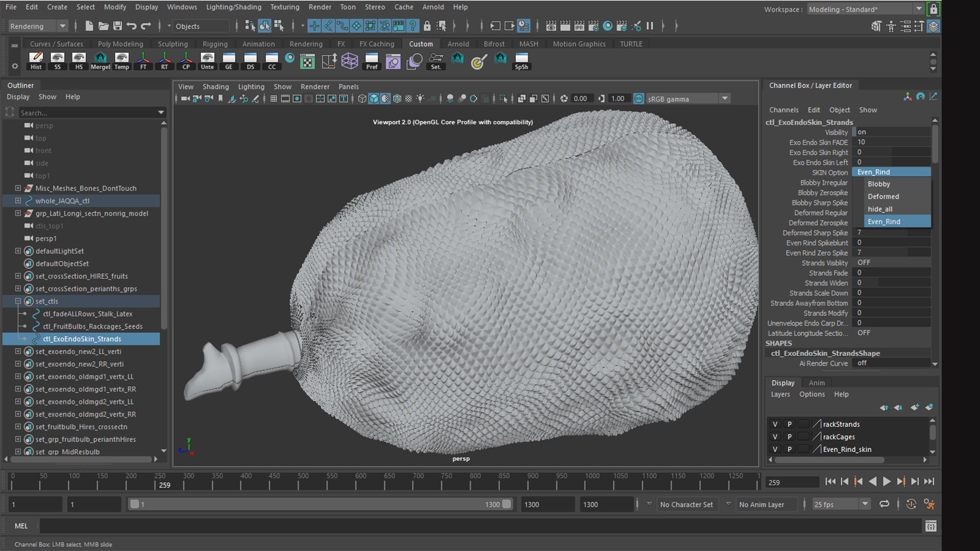
Task: Toggle playback P of Even_Rind_skin layer
Action: (789, 449)
